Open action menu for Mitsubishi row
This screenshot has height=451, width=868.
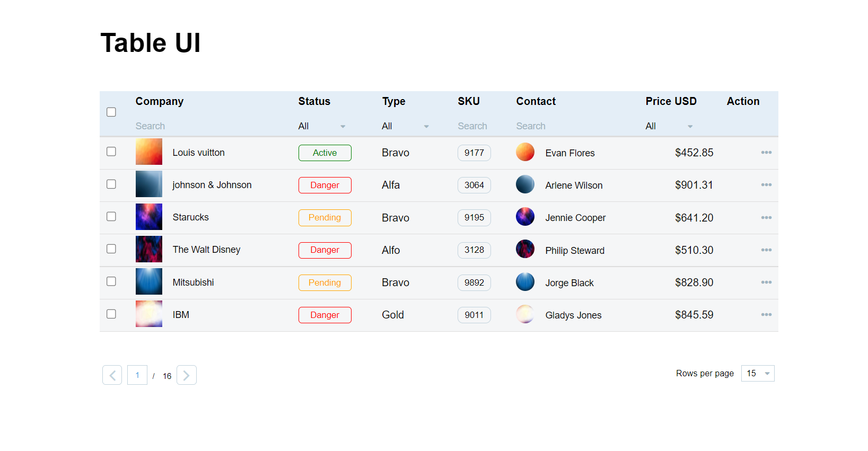[x=766, y=282]
